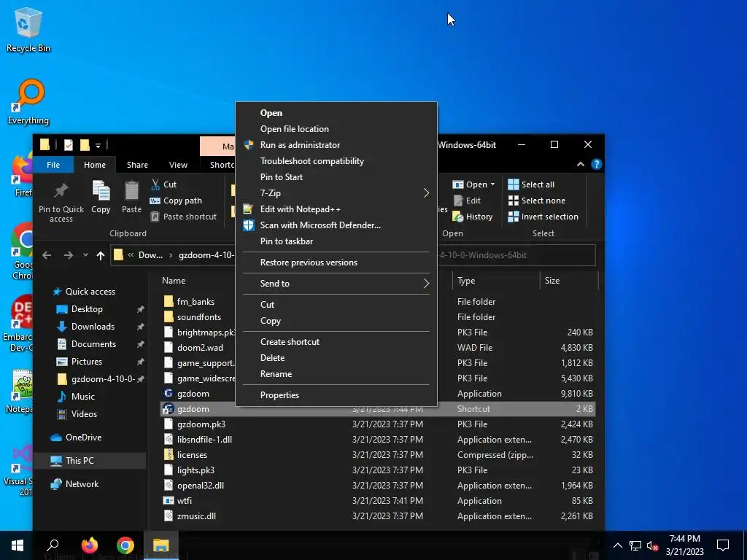Click the Explorer Help question mark icon
Image resolution: width=747 pixels, height=560 pixels.
click(x=596, y=164)
